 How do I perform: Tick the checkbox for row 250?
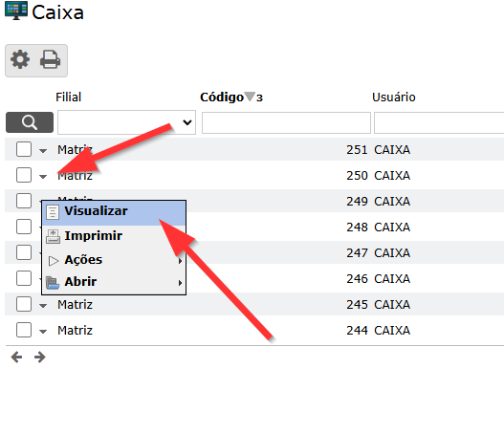coord(24,175)
